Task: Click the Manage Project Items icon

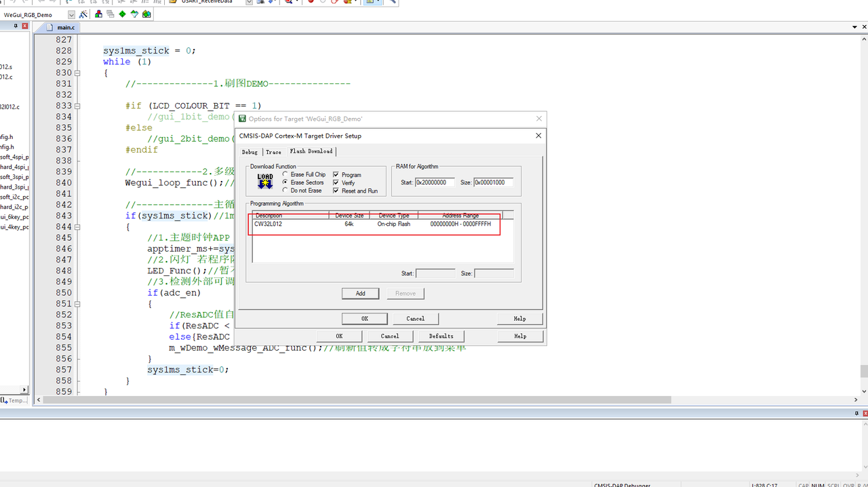Action: (99, 14)
